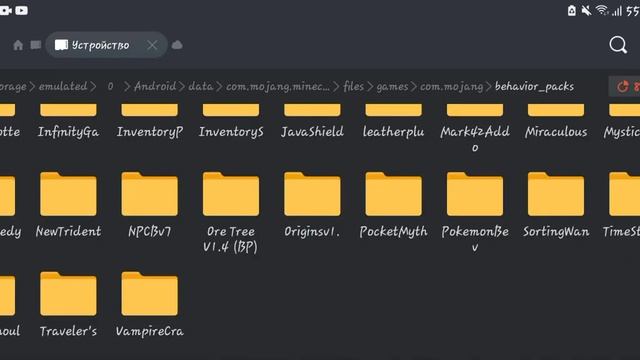This screenshot has width=640, height=360.
Task: Open the PocketMyth folder icon
Action: coord(393,194)
